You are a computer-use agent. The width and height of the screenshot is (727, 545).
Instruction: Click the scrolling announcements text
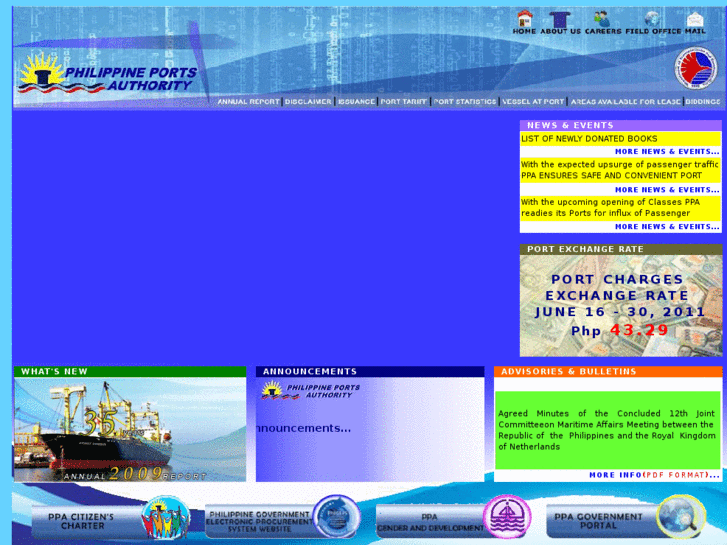[303, 428]
